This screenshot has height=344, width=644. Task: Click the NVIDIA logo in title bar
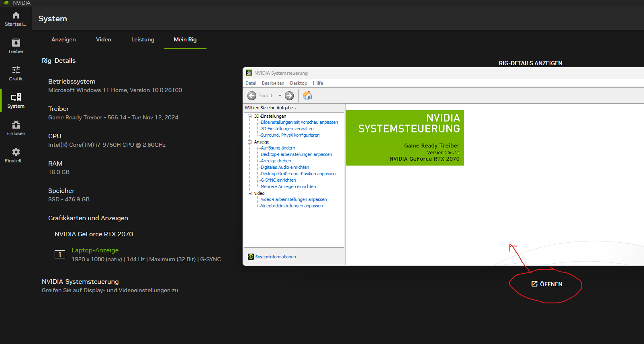click(6, 3)
